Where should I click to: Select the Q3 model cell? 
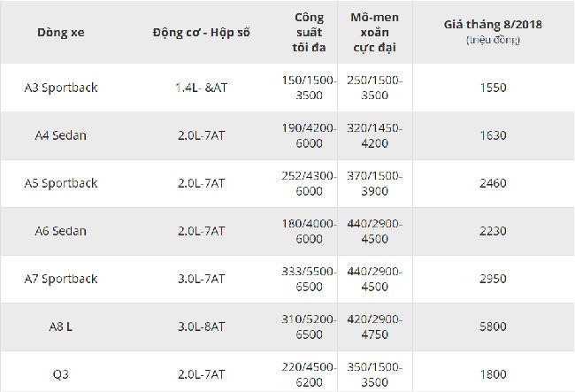pyautogui.click(x=61, y=373)
